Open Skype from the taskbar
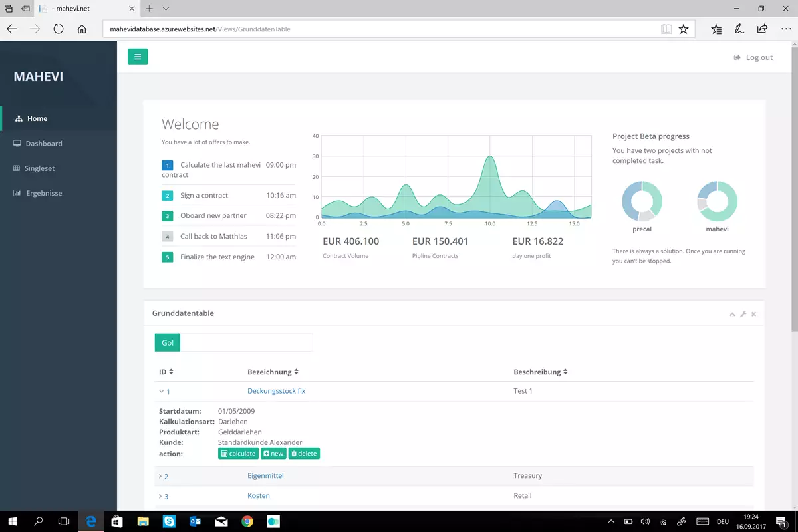 [169, 522]
